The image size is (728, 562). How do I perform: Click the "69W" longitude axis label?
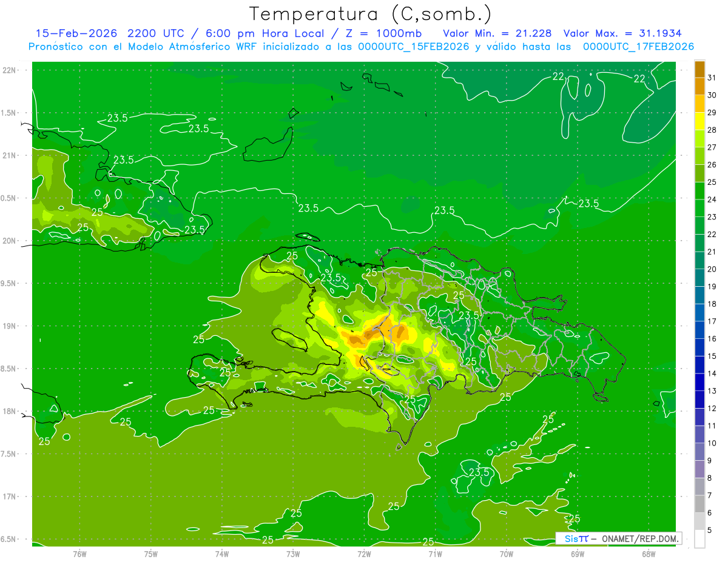click(577, 554)
